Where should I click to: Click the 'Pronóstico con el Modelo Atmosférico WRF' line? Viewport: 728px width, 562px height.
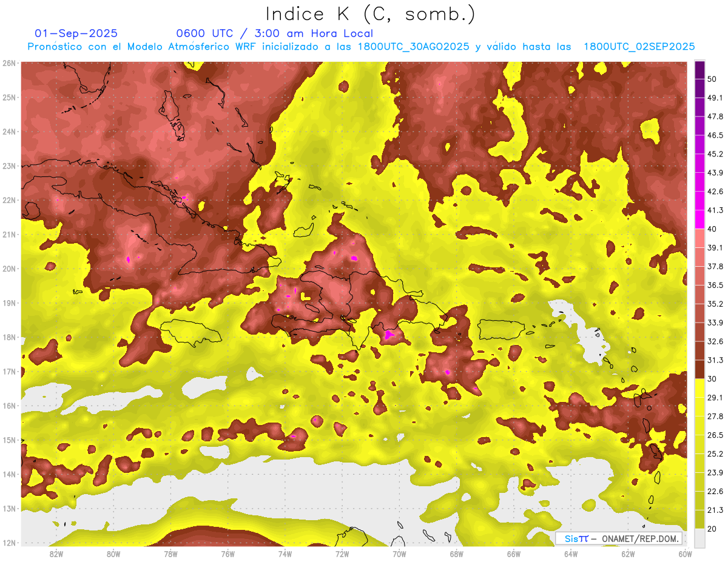[361, 47]
